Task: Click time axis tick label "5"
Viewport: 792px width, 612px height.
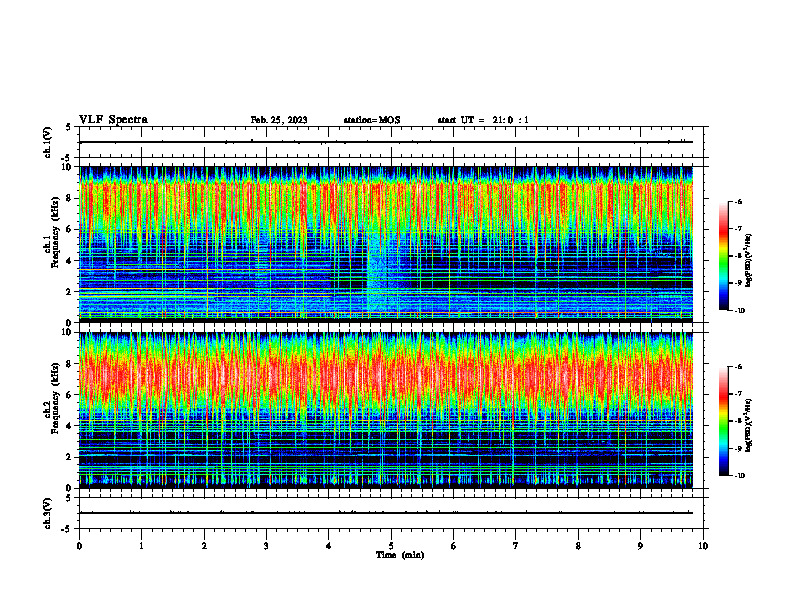Action: [x=391, y=546]
